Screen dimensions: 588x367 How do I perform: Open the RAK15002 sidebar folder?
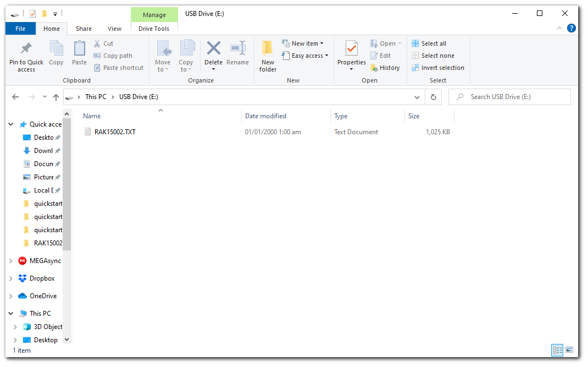[x=42, y=243]
